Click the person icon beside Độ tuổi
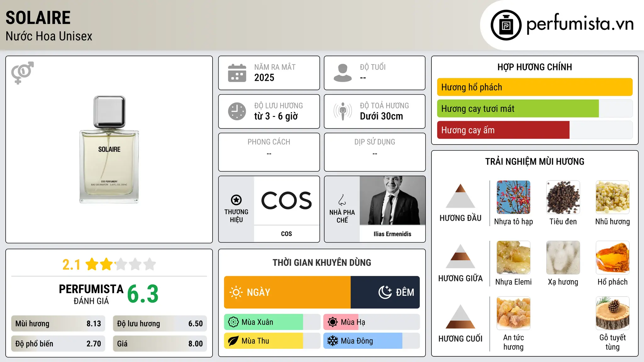The height and width of the screenshot is (362, 644). coord(342,73)
